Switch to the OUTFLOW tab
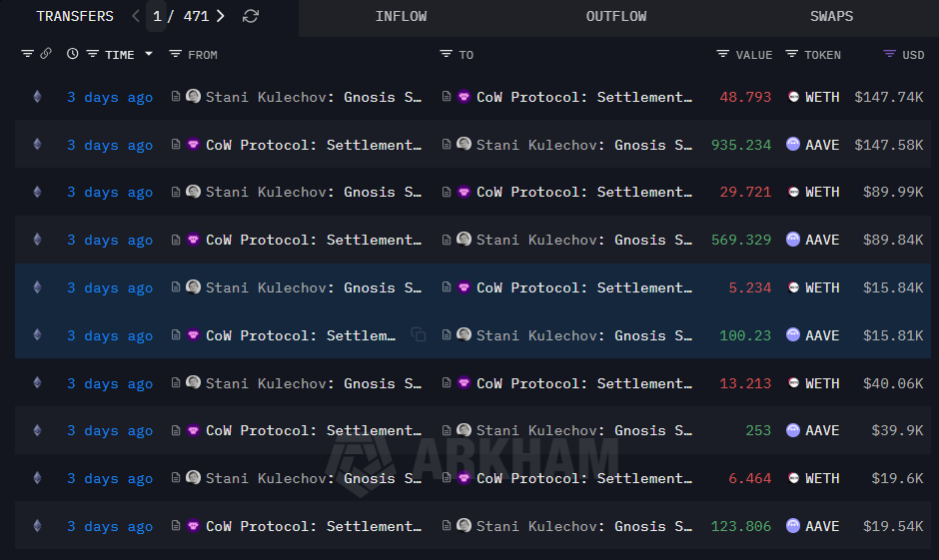The width and height of the screenshot is (939, 560). [616, 17]
